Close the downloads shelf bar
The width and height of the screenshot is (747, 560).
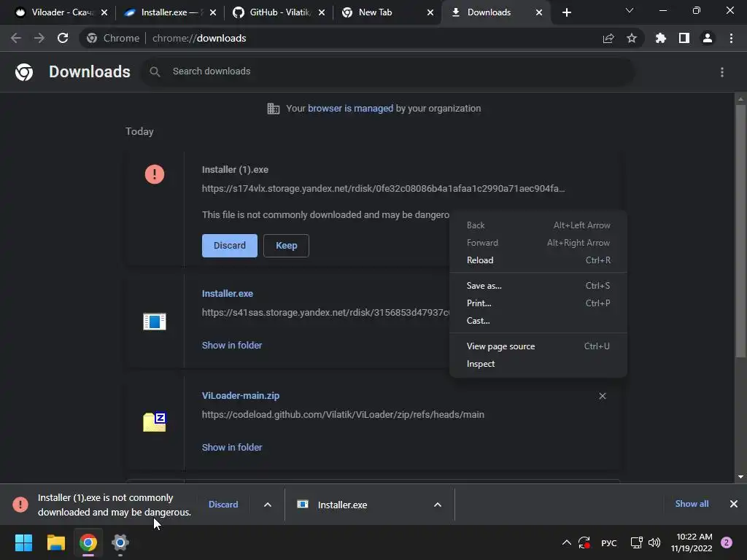click(x=734, y=504)
